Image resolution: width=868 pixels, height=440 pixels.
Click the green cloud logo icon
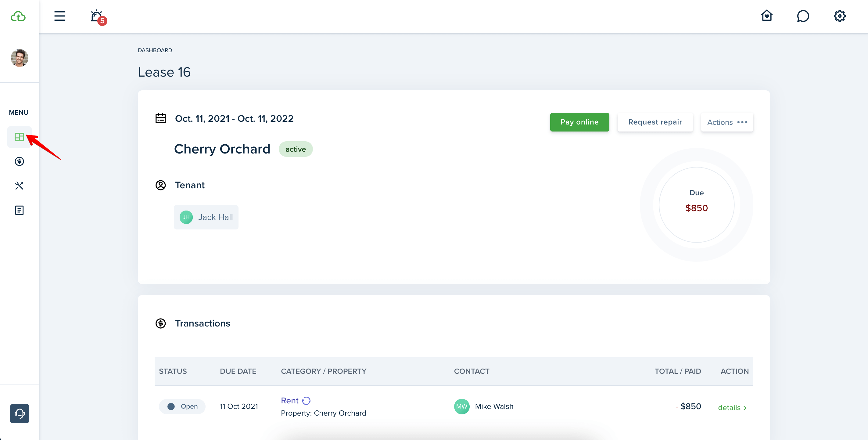pos(18,16)
